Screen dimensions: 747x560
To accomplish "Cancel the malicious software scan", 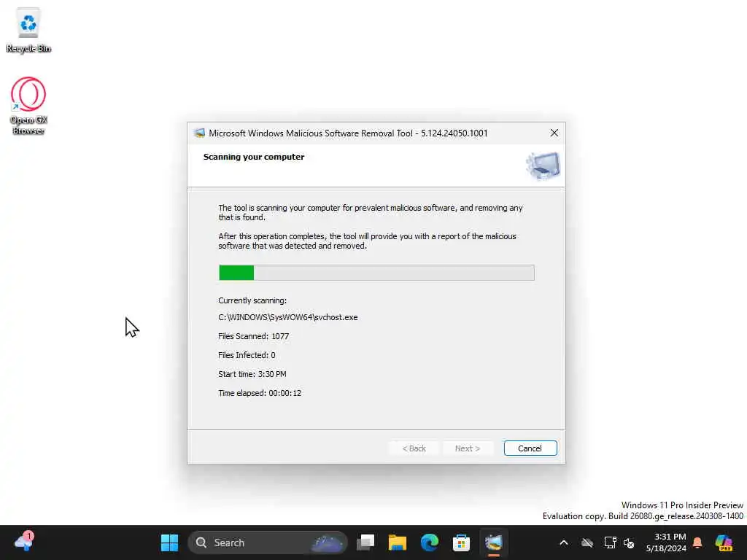I will (x=530, y=448).
